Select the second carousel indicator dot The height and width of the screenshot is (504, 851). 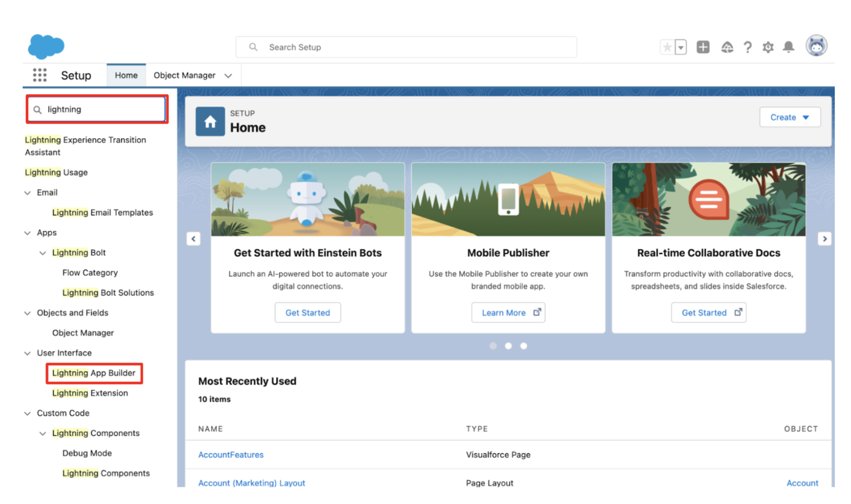508,346
